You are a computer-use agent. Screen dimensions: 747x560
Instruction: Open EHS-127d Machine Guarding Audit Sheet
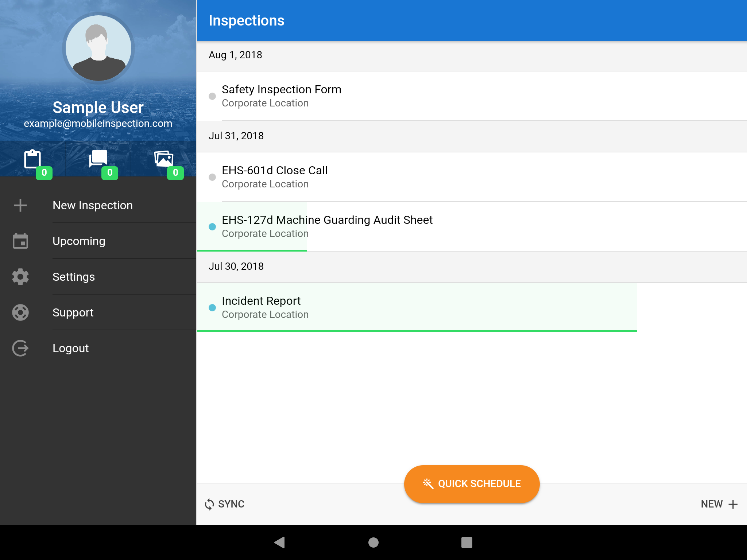472,226
